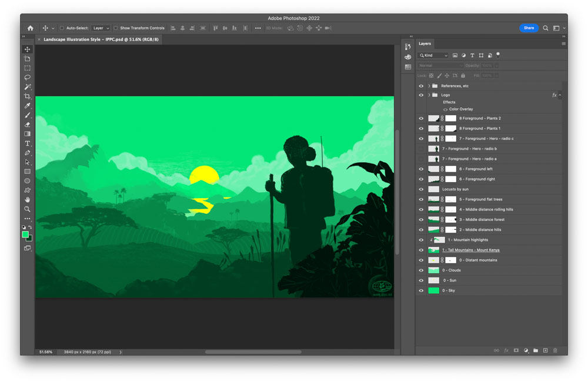Activate the Horizontal Type tool
This screenshot has width=588, height=382.
point(27,143)
